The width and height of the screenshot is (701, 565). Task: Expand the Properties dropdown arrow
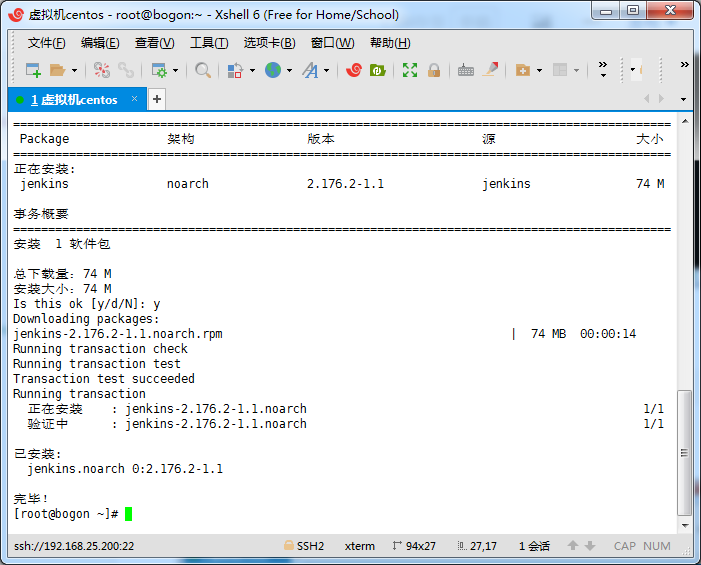[x=175, y=70]
